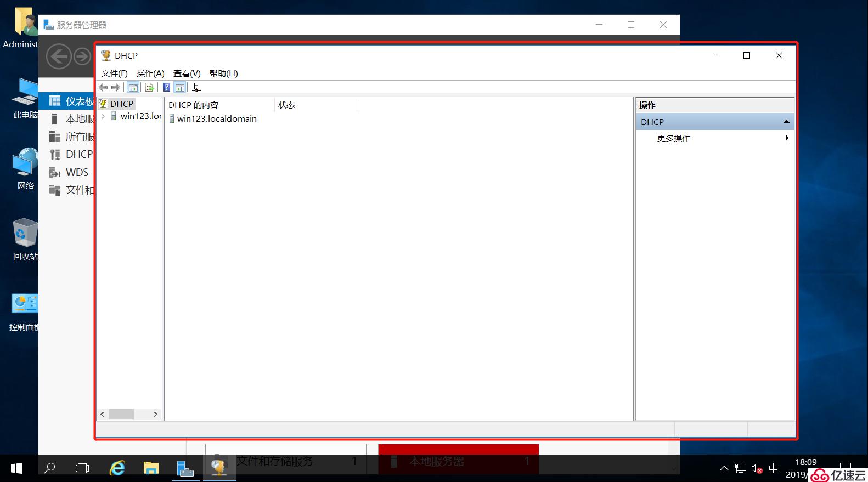Open File Explorer from taskbar
This screenshot has width=868, height=482.
pos(151,468)
